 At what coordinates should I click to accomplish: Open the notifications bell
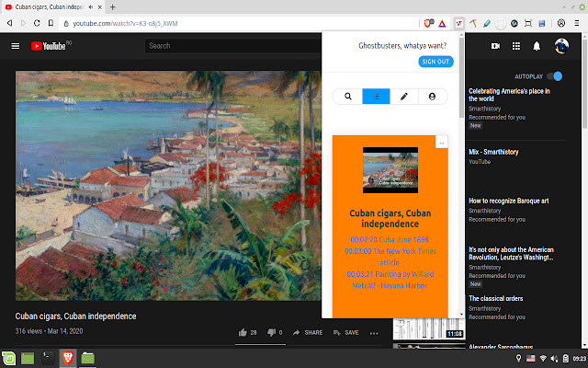coord(537,46)
